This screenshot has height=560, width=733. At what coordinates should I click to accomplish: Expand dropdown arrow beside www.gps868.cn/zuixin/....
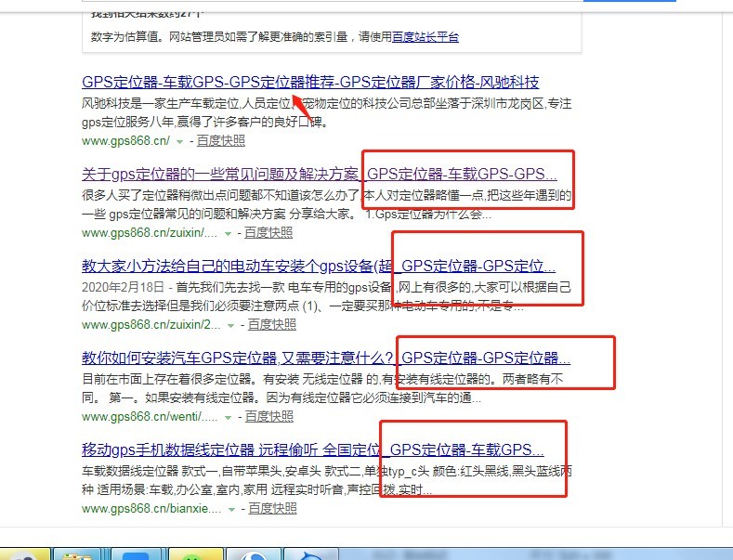[228, 233]
